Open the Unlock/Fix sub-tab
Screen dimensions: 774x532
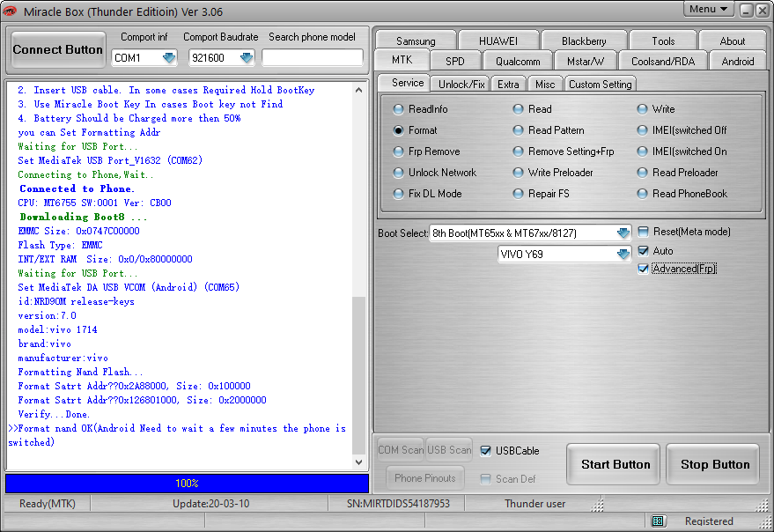coord(461,84)
